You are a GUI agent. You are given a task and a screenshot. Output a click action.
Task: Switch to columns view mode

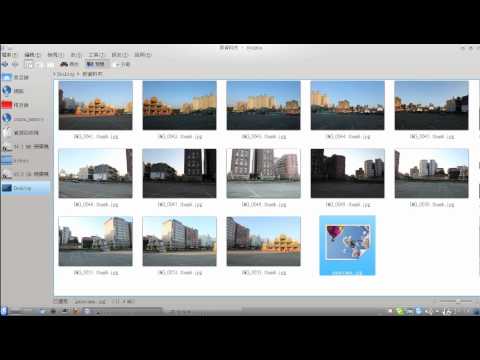pos(50,64)
